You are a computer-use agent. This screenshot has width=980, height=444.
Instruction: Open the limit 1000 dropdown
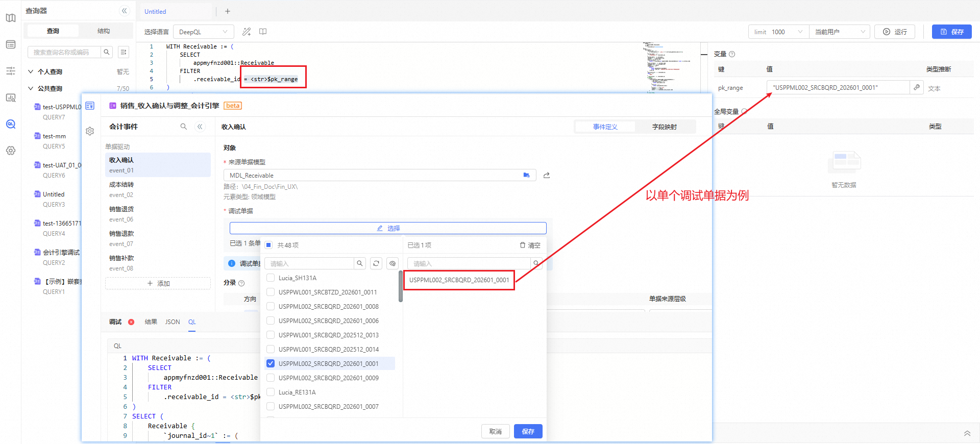(x=778, y=32)
